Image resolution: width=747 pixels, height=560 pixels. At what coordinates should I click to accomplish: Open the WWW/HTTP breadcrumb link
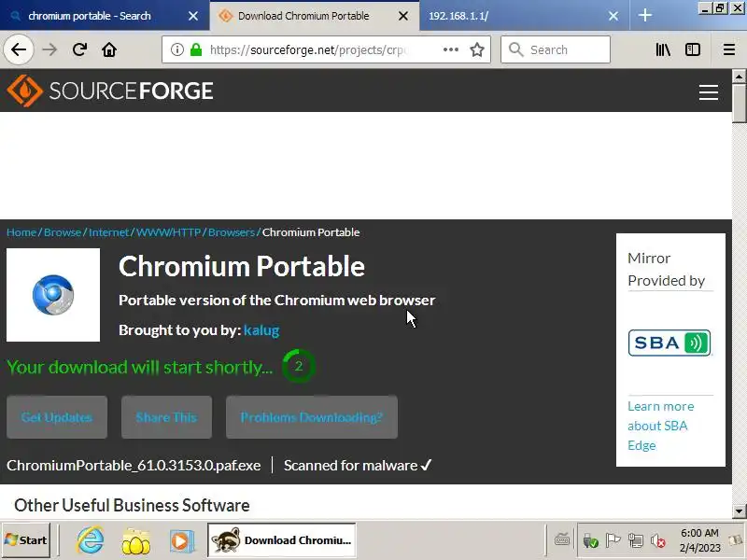168,232
